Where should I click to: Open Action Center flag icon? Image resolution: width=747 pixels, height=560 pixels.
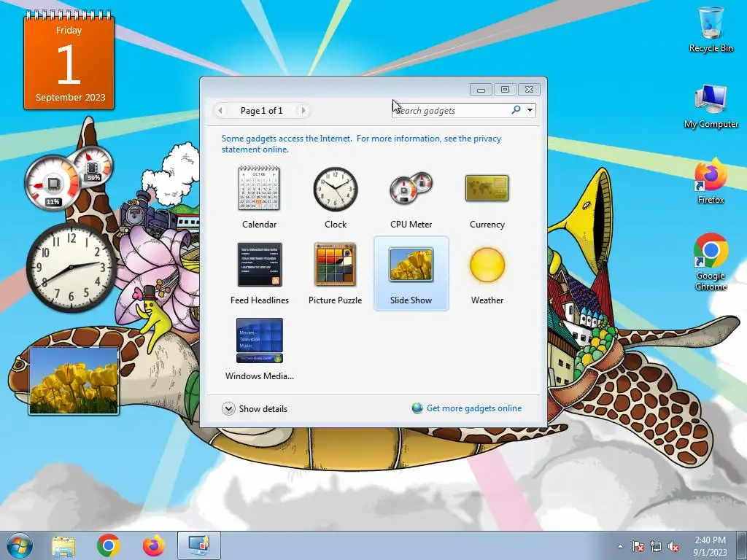638,546
